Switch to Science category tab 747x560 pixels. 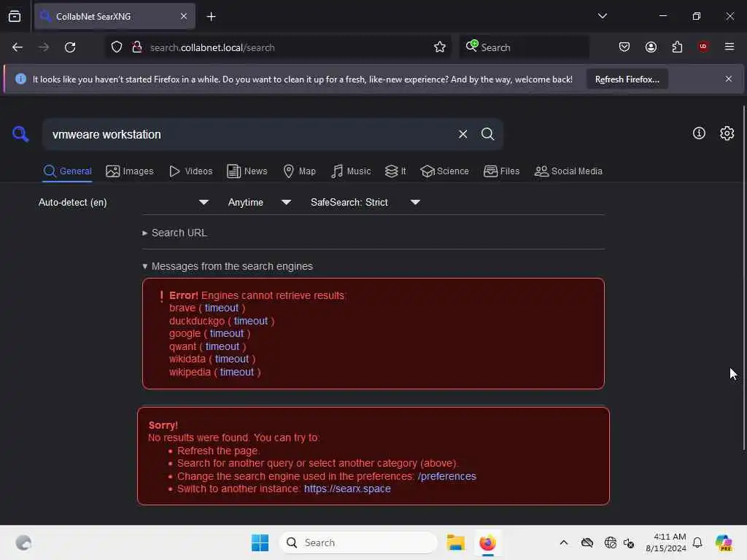pos(444,171)
